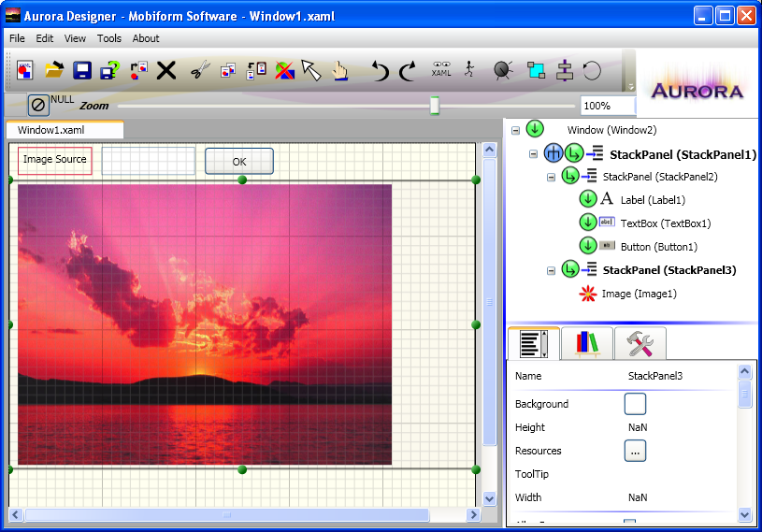
Task: Click the circular rotate arrow icon
Action: (592, 71)
